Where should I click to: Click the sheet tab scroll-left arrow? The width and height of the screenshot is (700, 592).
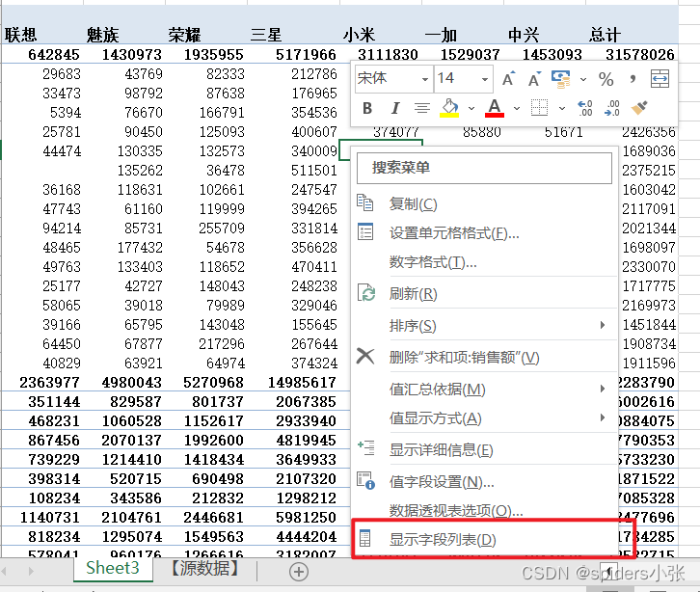[x=4, y=571]
